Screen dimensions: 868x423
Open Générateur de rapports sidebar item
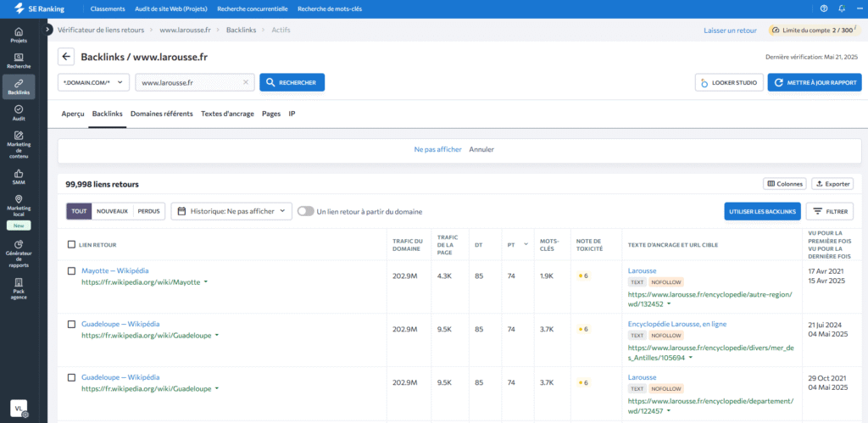click(19, 253)
